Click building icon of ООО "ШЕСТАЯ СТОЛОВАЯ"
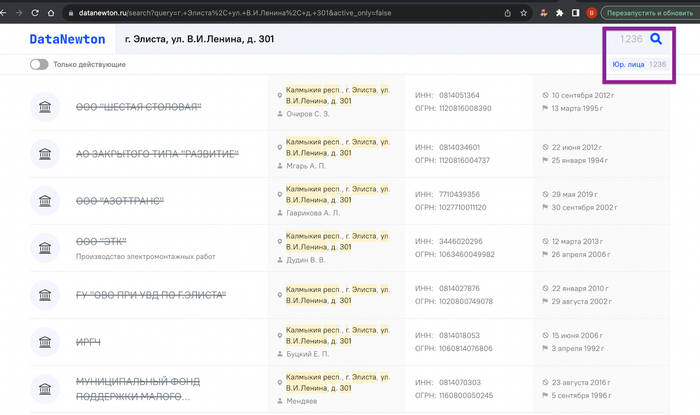This screenshot has width=700, height=415. pos(45,107)
